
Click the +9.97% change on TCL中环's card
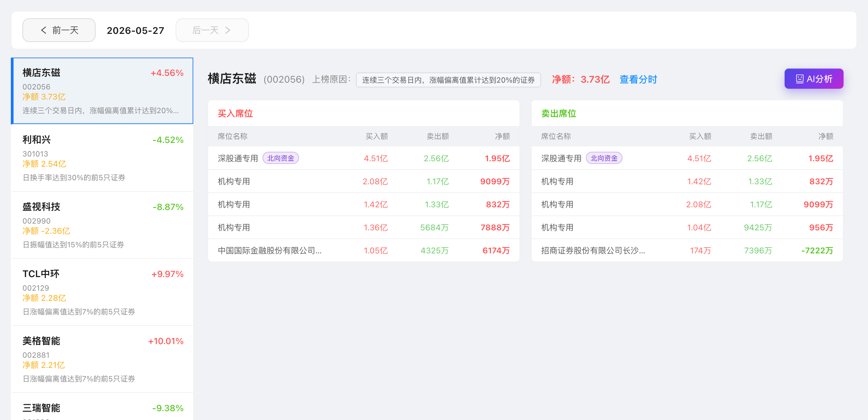coord(167,274)
